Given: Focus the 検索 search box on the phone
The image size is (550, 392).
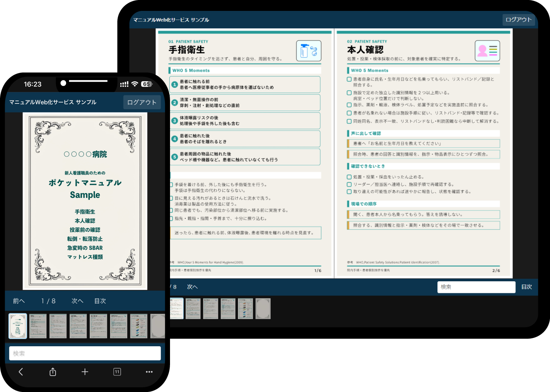Looking at the screenshot, I should (x=85, y=353).
